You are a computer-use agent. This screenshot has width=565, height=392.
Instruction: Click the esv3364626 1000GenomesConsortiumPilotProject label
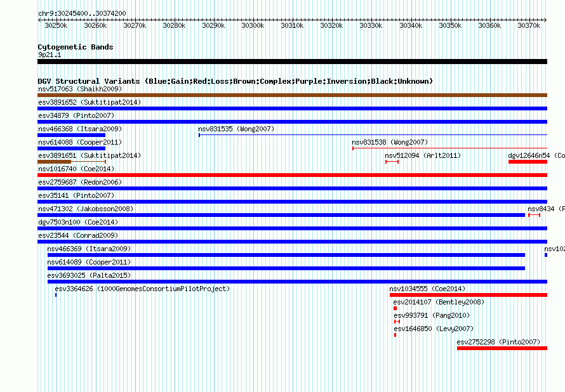pyautogui.click(x=142, y=289)
